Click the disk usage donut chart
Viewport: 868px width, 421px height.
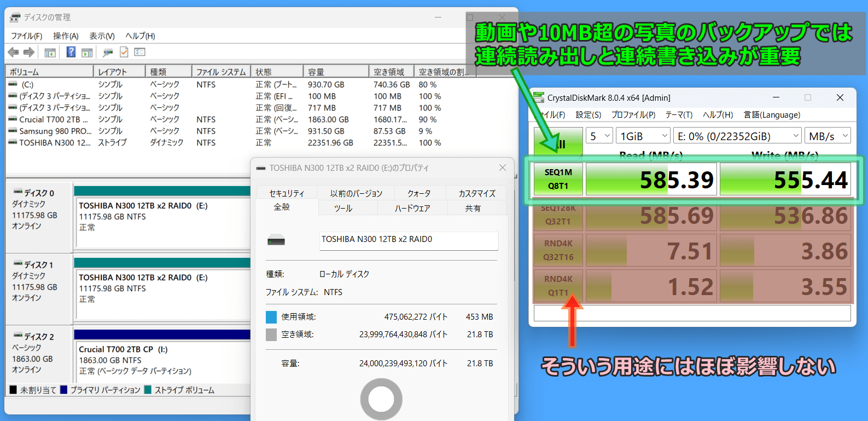(381, 399)
